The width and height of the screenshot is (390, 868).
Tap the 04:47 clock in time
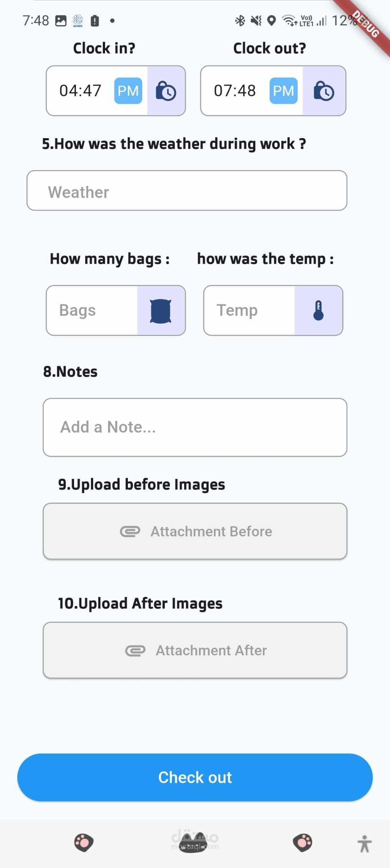(80, 91)
